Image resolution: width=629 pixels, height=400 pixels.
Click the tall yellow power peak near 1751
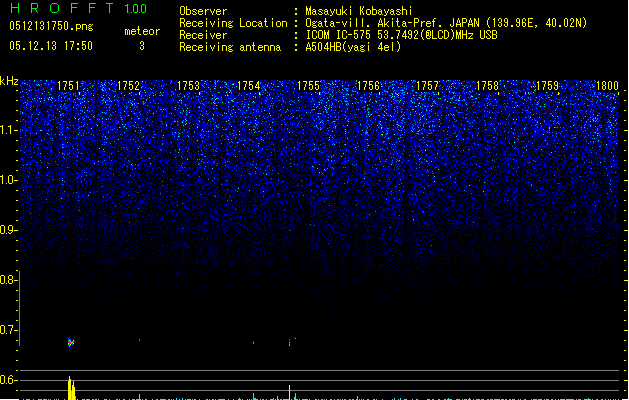(71, 388)
